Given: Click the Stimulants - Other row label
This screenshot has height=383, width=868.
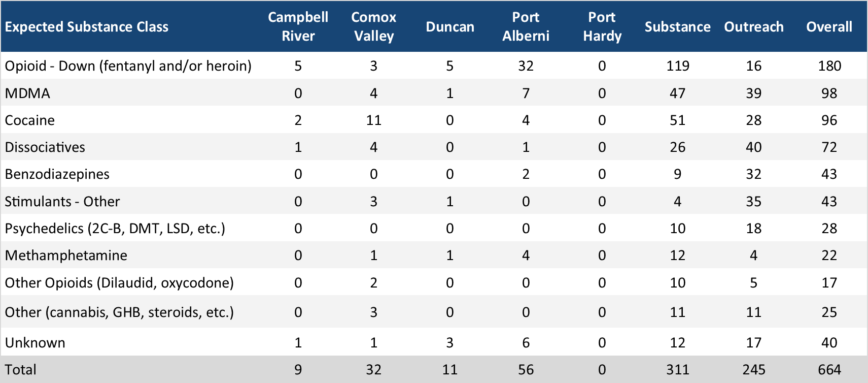Looking at the screenshot, I should tap(62, 202).
